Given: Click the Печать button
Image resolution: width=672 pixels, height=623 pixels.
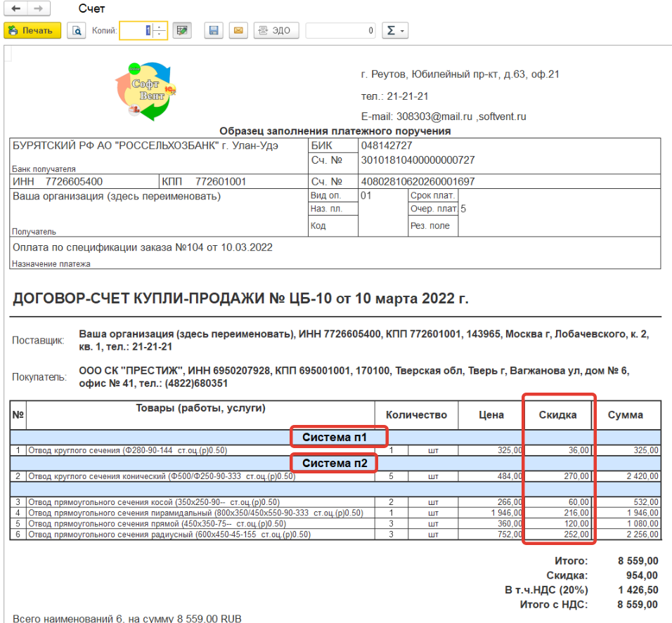Looking at the screenshot, I should click(x=32, y=30).
